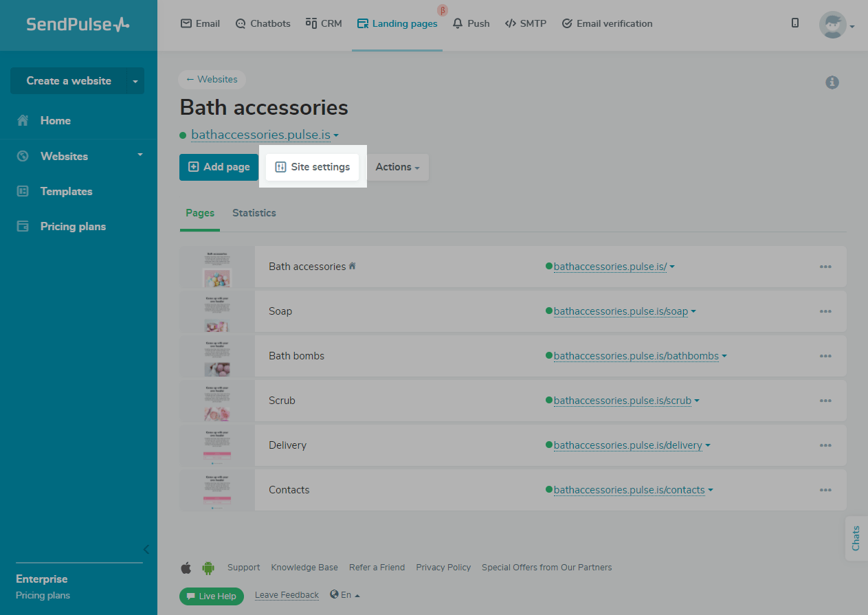868x615 pixels.
Task: Open the three-dot menu for Bath accessories page
Action: click(x=825, y=267)
